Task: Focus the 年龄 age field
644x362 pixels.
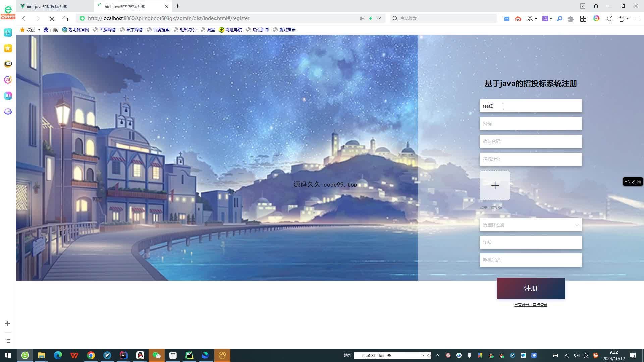Action: click(x=531, y=242)
